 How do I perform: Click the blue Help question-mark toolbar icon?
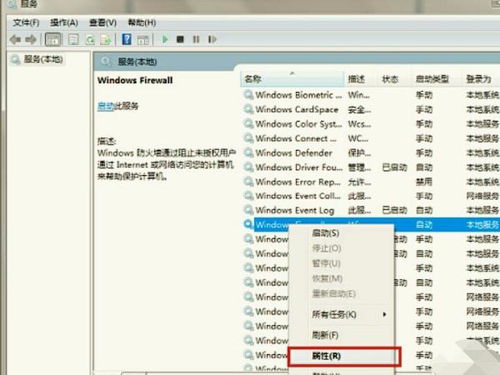coord(127,39)
